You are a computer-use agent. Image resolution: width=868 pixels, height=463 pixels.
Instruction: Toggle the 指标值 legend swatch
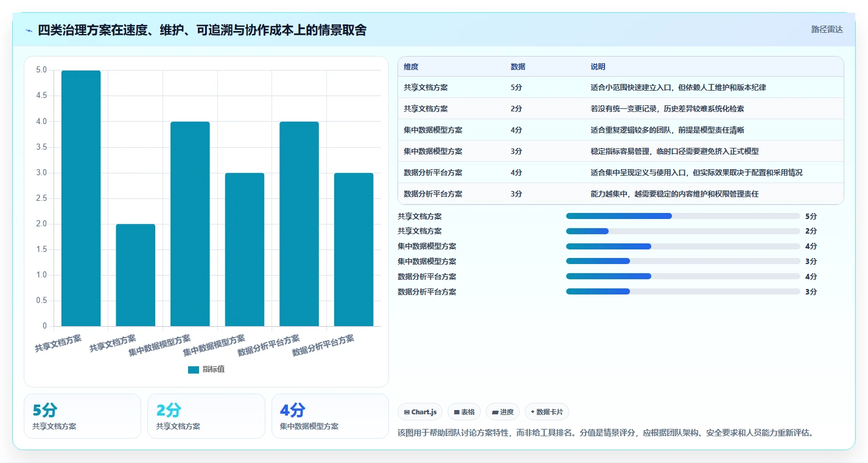[x=194, y=369]
